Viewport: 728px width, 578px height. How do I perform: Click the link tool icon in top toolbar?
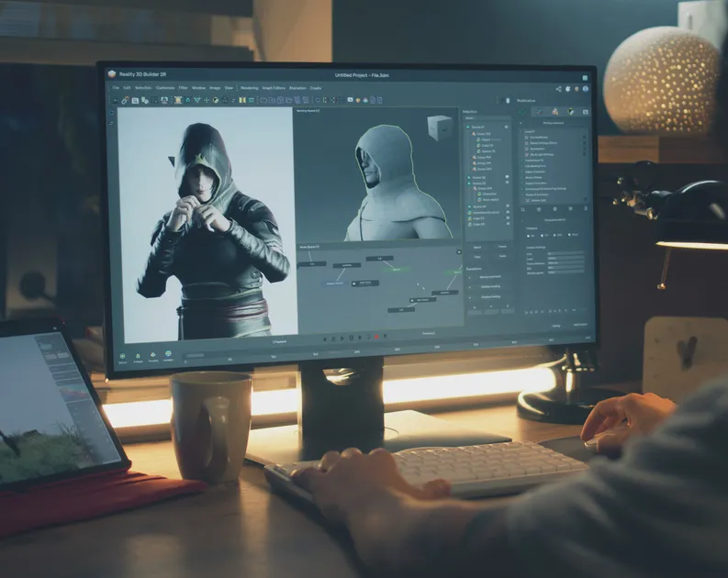pos(125,99)
